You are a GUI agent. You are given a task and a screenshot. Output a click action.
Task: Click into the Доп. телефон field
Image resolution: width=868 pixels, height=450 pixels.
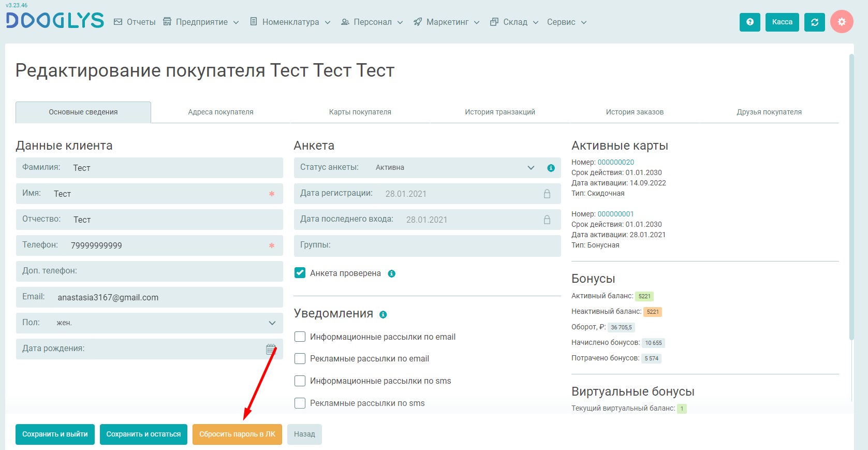point(150,271)
